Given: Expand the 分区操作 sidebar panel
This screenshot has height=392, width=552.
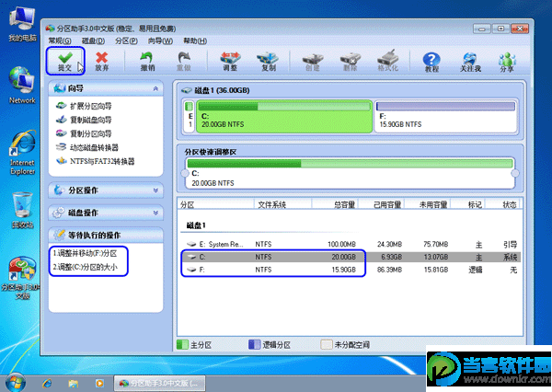Looking at the screenshot, I should click(x=155, y=190).
